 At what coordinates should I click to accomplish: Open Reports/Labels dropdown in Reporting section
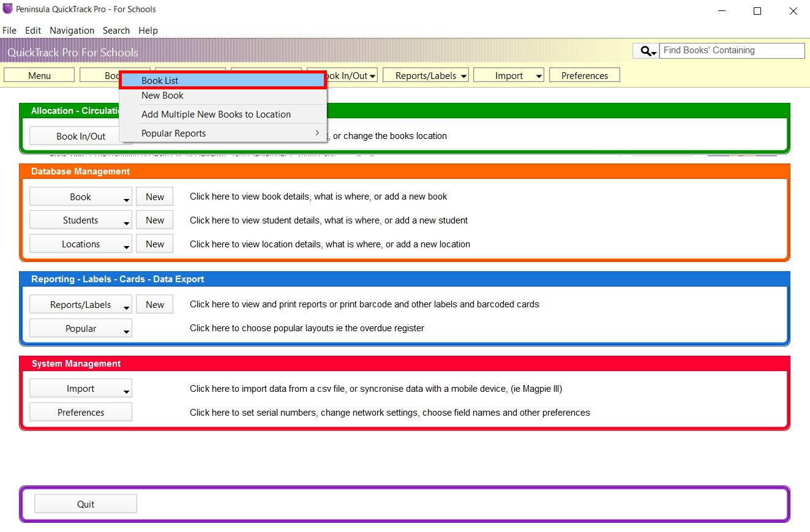click(x=81, y=304)
